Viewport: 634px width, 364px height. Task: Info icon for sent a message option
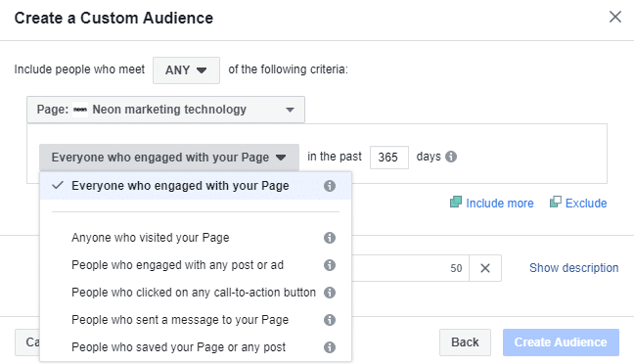pyautogui.click(x=330, y=320)
